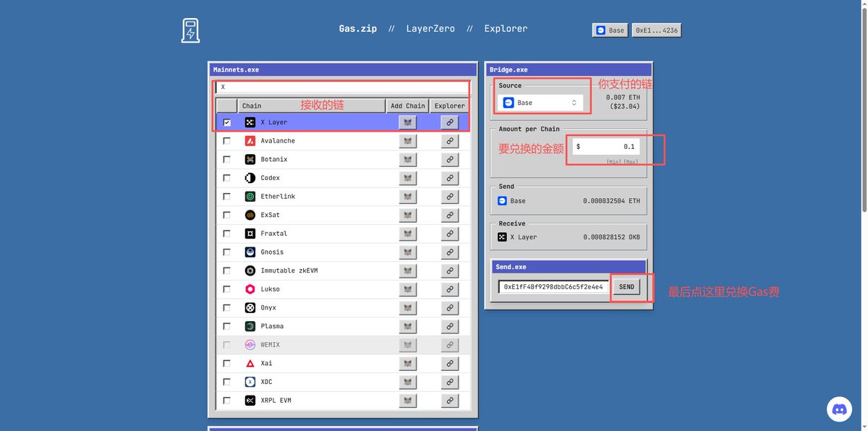Open the Source chain dropdown
Image resolution: width=868 pixels, height=431 pixels.
click(541, 103)
